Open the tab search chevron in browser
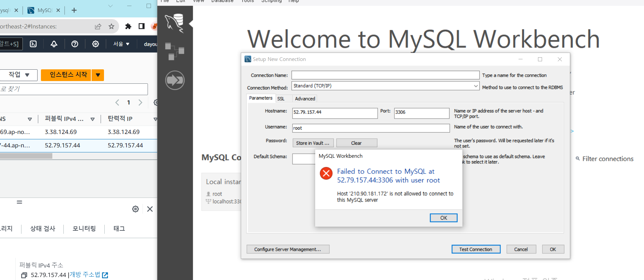This screenshot has width=644, height=280. pos(110,6)
